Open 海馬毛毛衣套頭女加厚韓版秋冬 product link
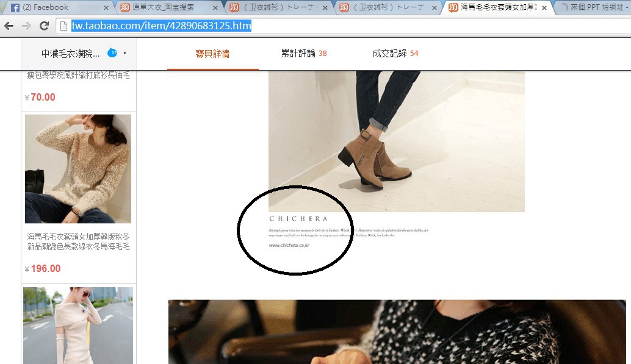This screenshot has height=364, width=631. (79, 241)
